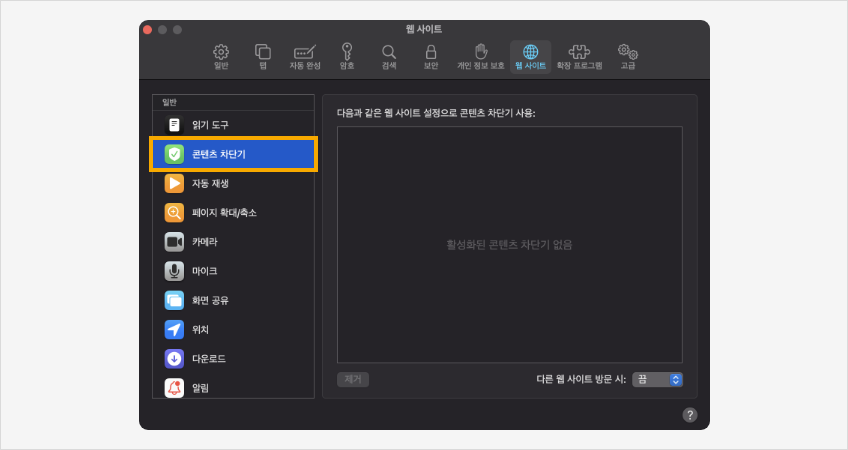Open 페이지 확대/축소 settings in sidebar
848x450 pixels.
click(232, 212)
